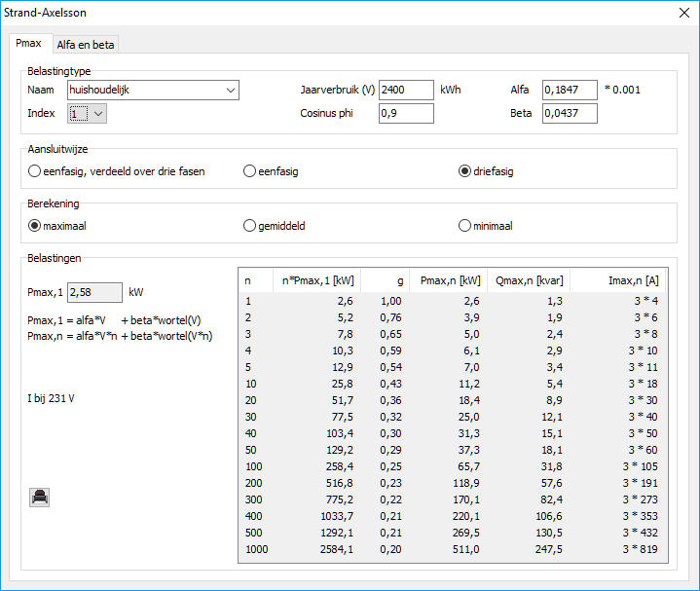Screen dimensions: 700x591
Task: Select the maximaal calculation option
Action: pyautogui.click(x=36, y=226)
